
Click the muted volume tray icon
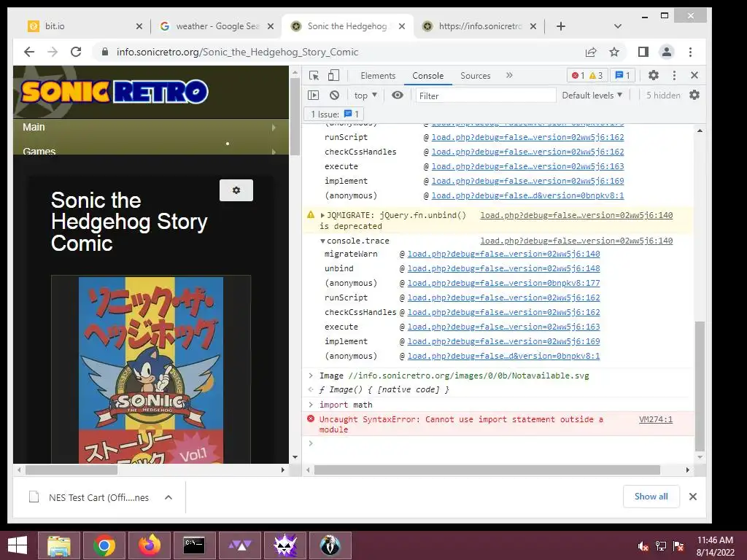[x=643, y=546]
